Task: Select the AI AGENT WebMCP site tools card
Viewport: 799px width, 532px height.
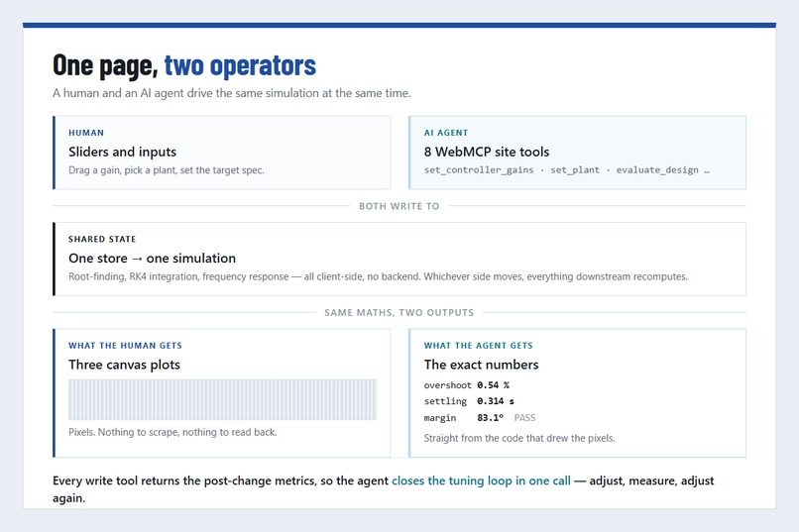Action: pyautogui.click(x=577, y=153)
